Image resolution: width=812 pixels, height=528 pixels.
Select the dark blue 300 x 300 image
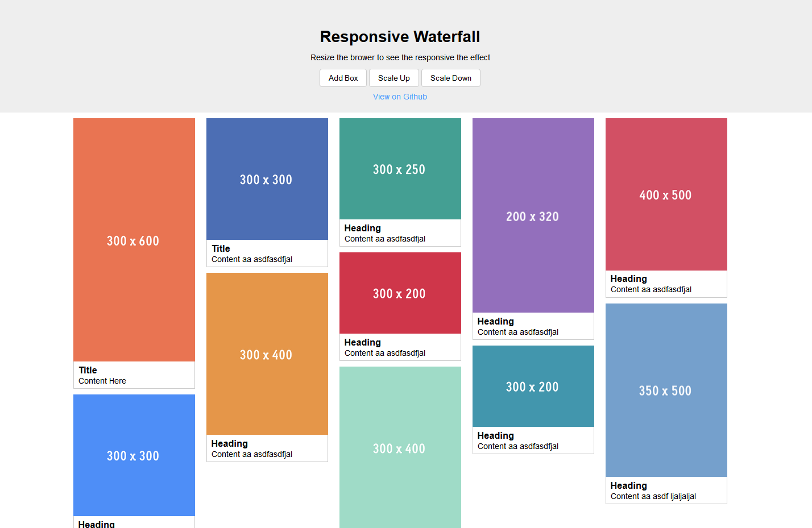coord(267,179)
